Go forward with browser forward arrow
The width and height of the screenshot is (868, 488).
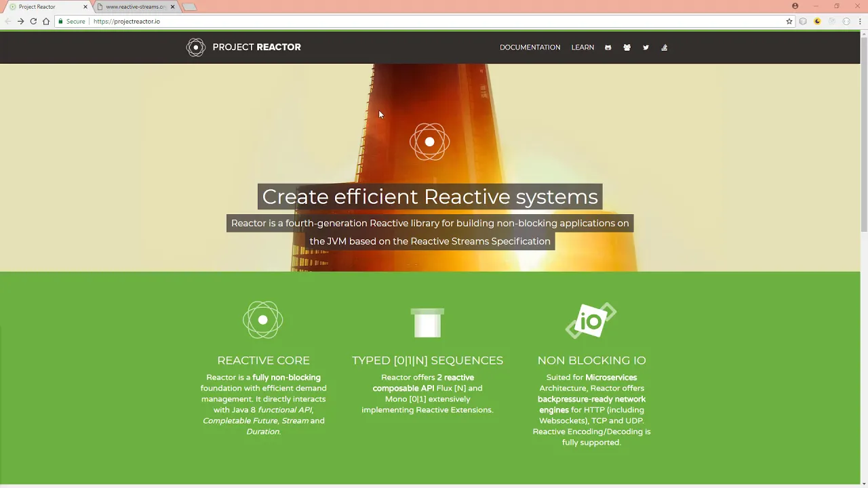click(20, 22)
